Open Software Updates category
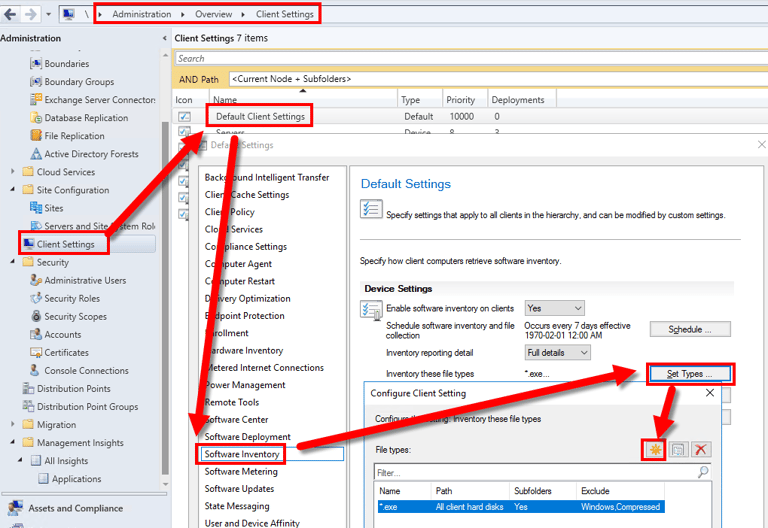 pyautogui.click(x=239, y=489)
